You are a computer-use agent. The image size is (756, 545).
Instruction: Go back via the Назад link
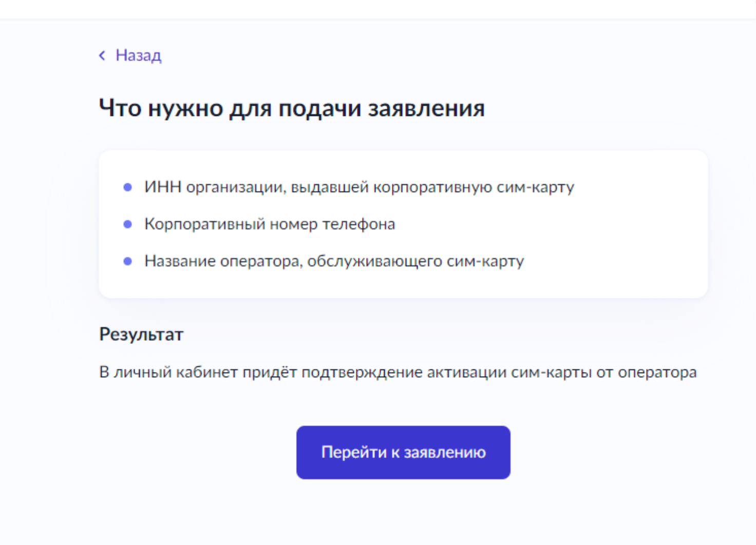coord(138,55)
